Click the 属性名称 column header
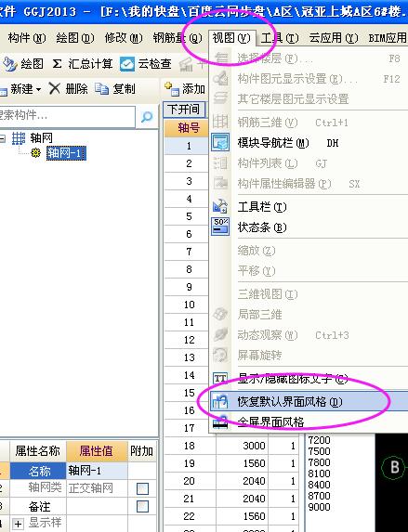The image size is (408, 532). (38, 451)
